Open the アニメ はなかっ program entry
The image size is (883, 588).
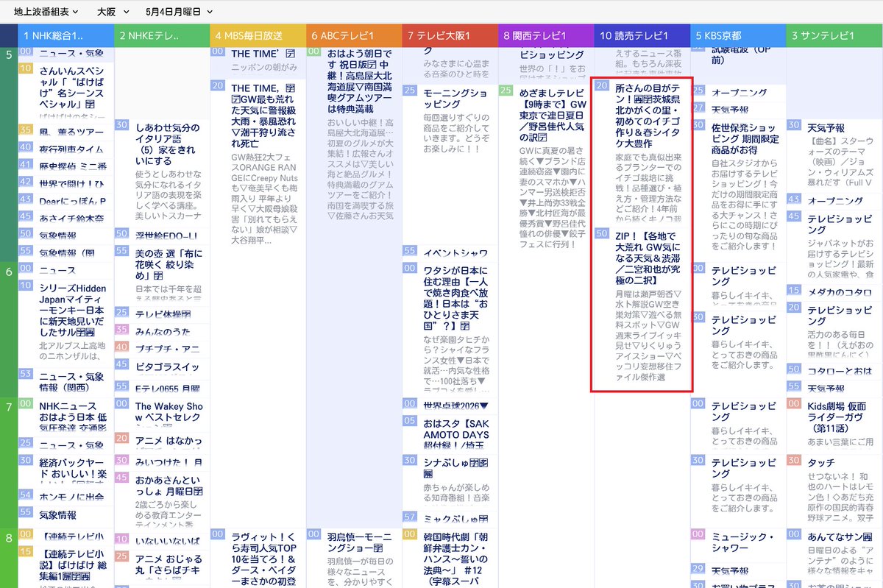point(169,441)
